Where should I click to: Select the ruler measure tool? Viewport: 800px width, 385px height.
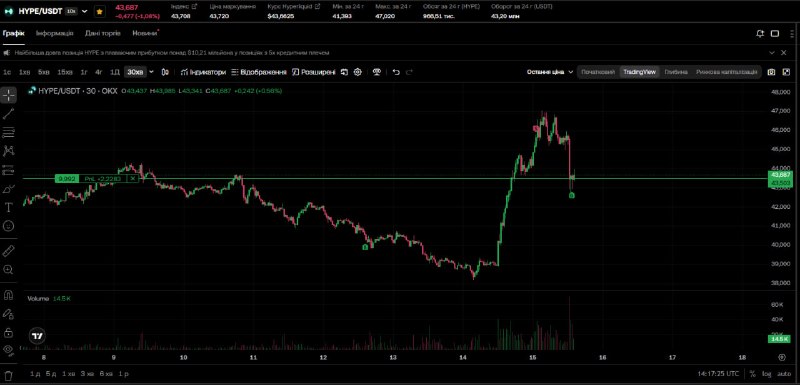tap(8, 251)
